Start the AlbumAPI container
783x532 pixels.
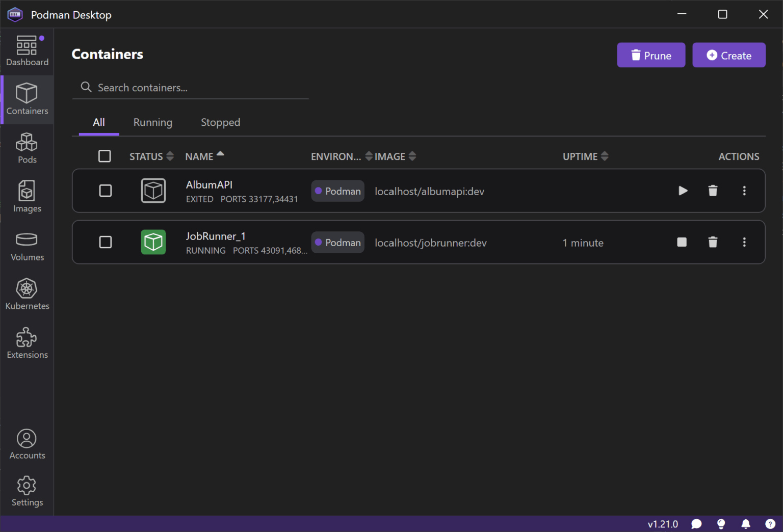click(683, 191)
